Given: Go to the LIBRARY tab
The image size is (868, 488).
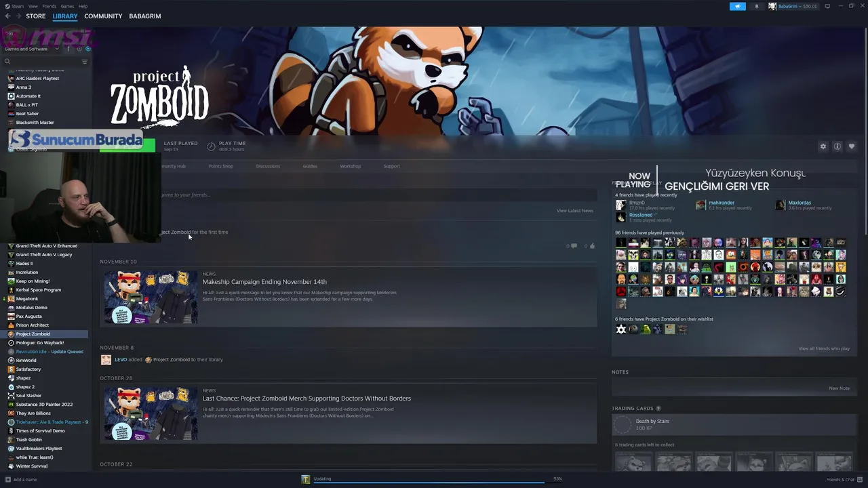Looking at the screenshot, I should click(65, 16).
